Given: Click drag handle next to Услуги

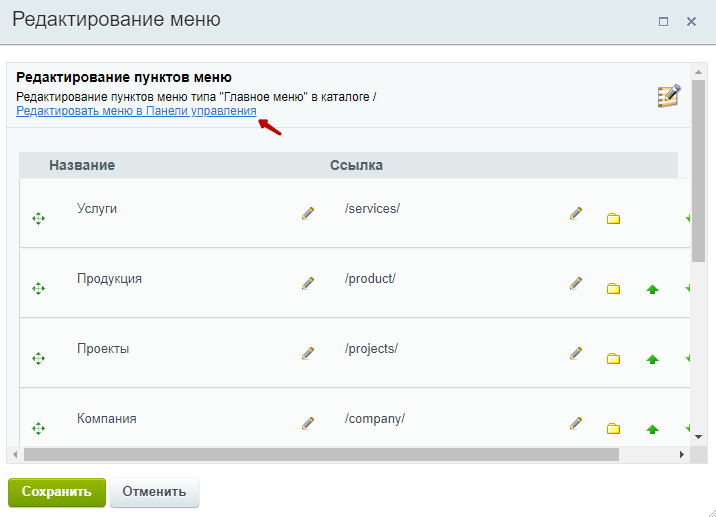Looking at the screenshot, I should (x=38, y=219).
